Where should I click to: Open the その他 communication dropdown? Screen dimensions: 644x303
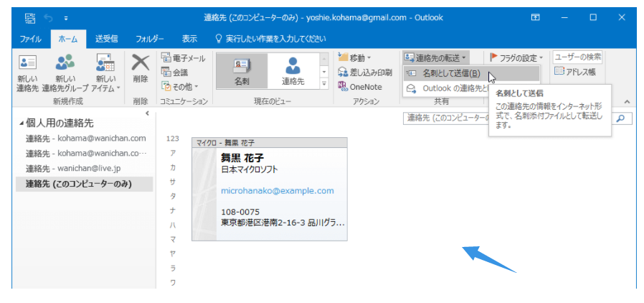(x=180, y=87)
